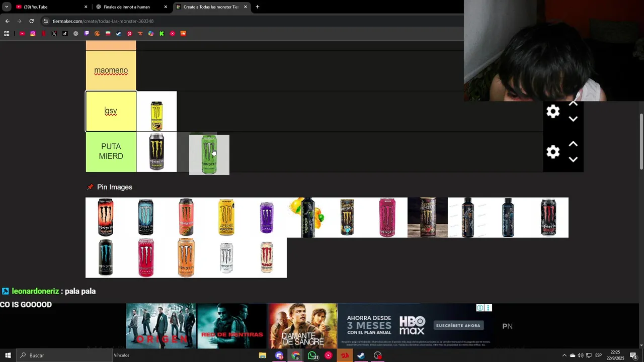Open the Crunchyroll bookmark

[x=97, y=34]
